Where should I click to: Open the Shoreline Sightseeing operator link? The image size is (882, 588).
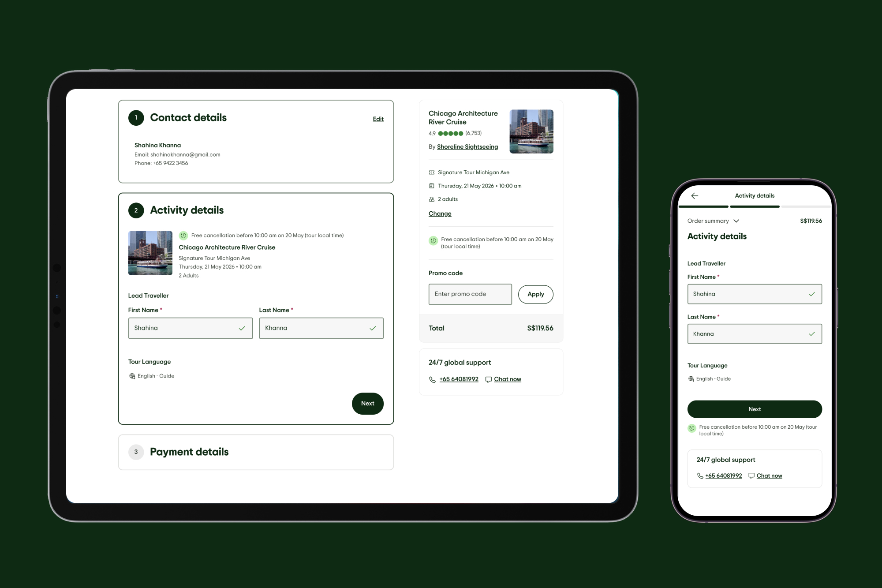point(467,147)
